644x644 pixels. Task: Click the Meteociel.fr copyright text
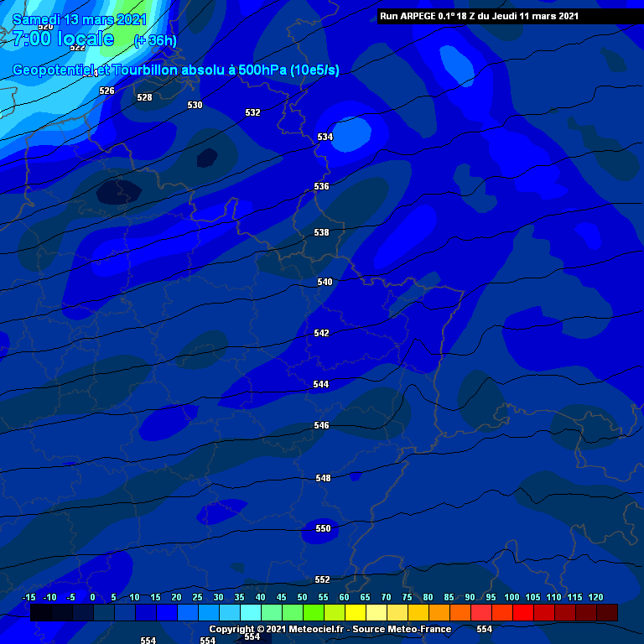(x=330, y=630)
